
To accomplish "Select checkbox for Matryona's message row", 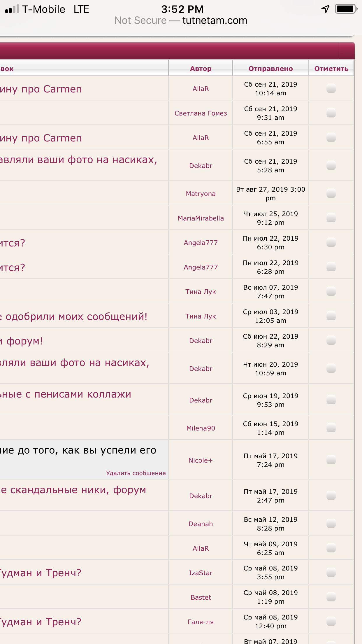I will click(331, 193).
